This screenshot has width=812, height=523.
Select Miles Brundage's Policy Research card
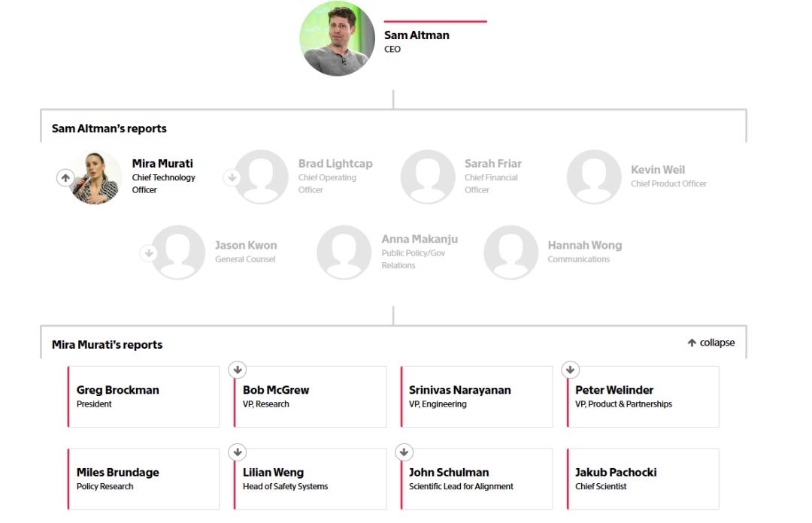[x=144, y=479]
